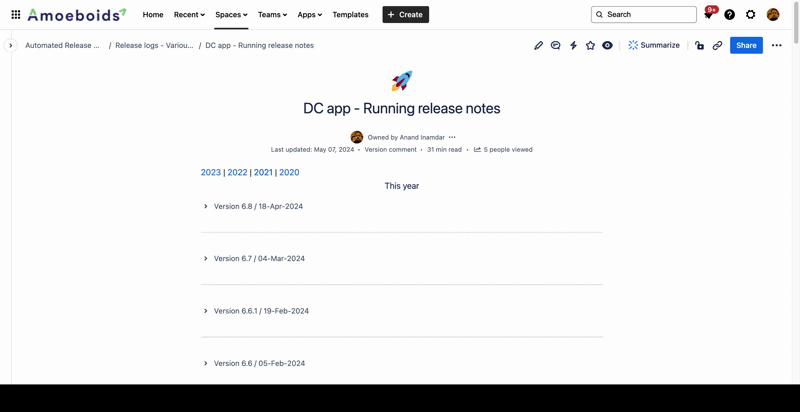
Task: Click the Summarize button
Action: pyautogui.click(x=654, y=45)
